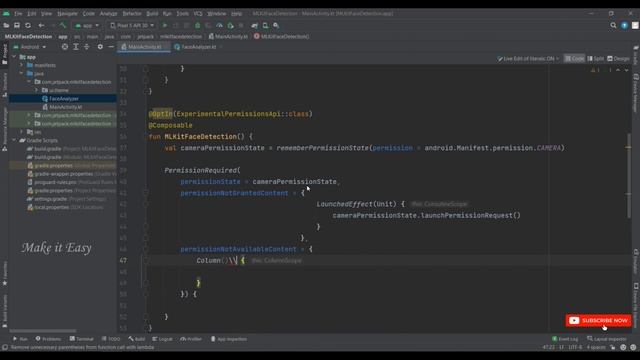Click the Open file toolbar icon
This screenshot has height=360, width=640.
(6, 25)
